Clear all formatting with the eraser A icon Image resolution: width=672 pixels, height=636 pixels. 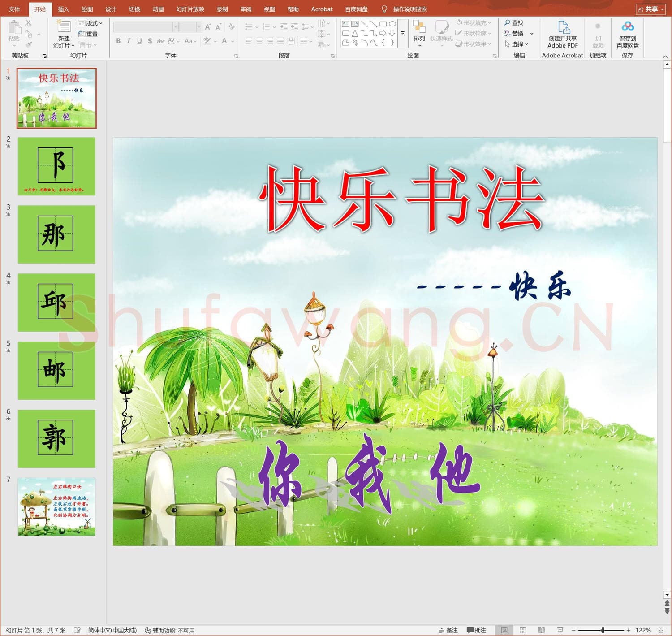point(232,27)
